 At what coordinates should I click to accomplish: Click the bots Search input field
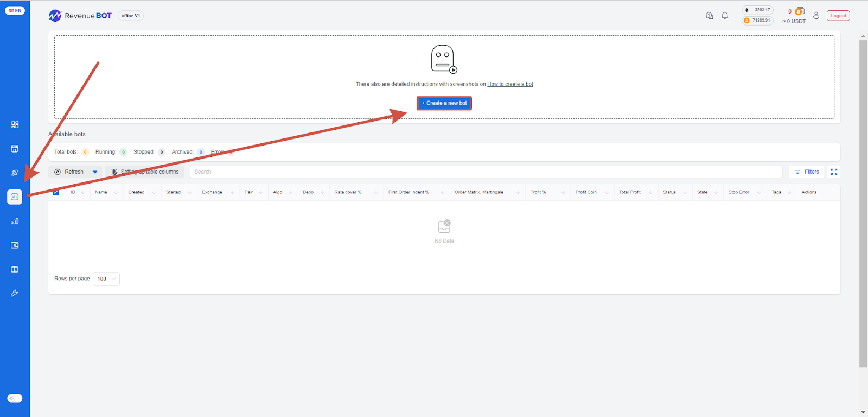(486, 172)
